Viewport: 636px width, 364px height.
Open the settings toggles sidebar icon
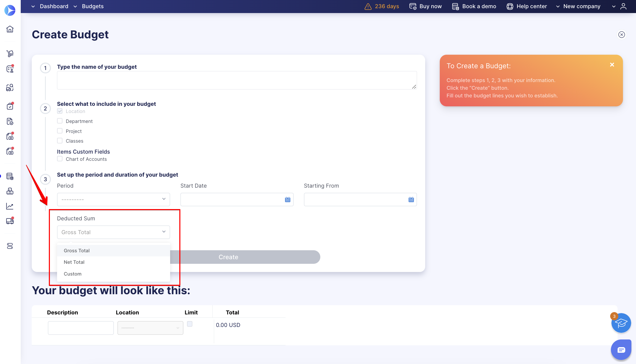(10, 246)
